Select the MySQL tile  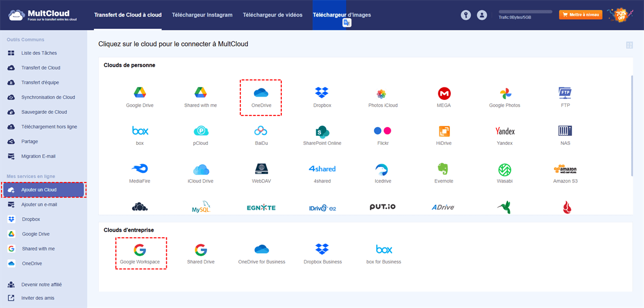click(201, 207)
